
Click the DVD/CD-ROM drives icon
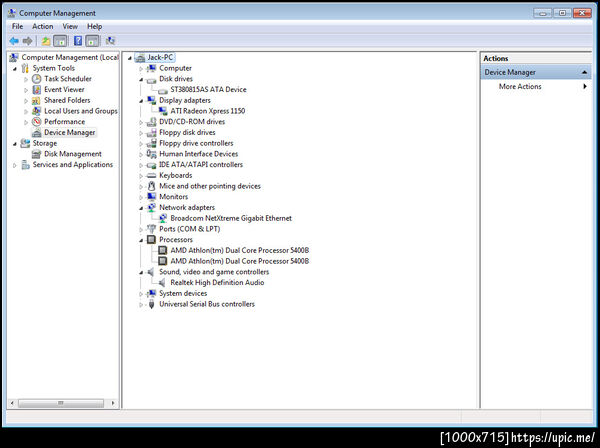click(152, 122)
